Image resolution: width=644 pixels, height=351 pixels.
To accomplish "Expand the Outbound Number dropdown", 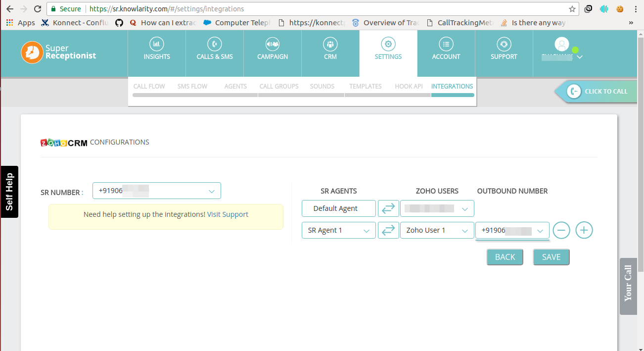I will point(512,230).
